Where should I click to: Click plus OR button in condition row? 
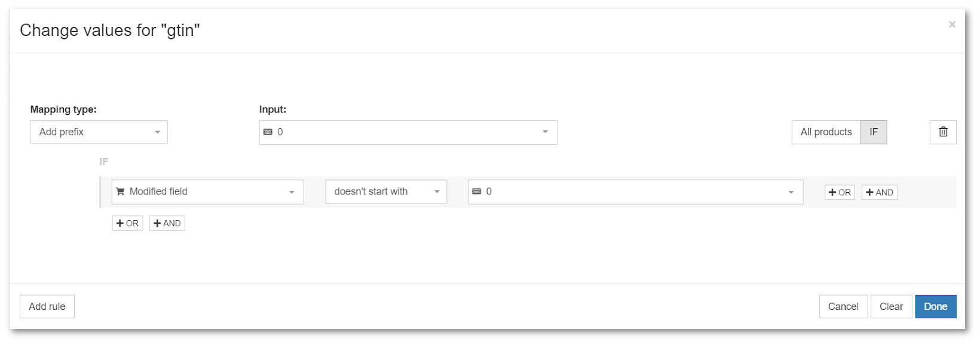click(840, 192)
